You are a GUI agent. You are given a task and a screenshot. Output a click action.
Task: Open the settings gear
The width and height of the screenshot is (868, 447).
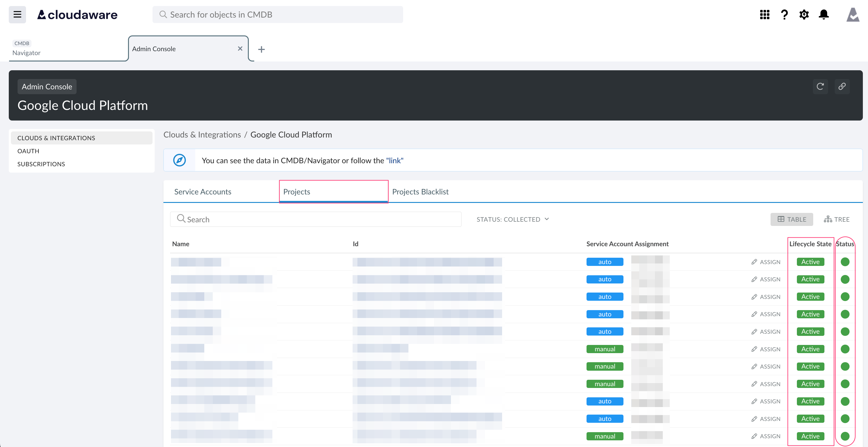pyautogui.click(x=804, y=15)
